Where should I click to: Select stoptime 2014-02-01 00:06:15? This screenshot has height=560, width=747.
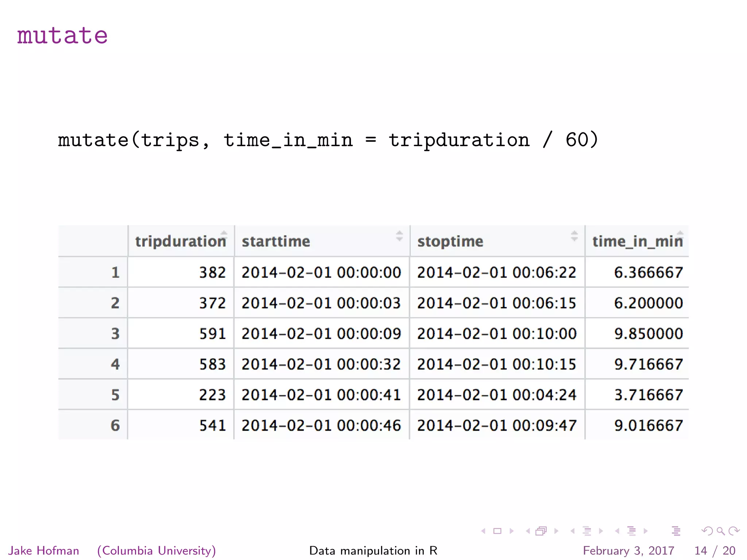coord(497,303)
